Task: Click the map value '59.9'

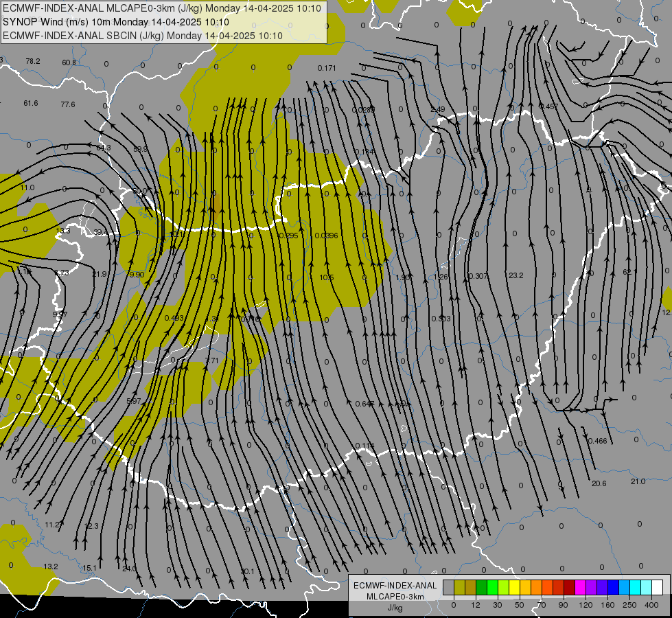Action: [141, 149]
